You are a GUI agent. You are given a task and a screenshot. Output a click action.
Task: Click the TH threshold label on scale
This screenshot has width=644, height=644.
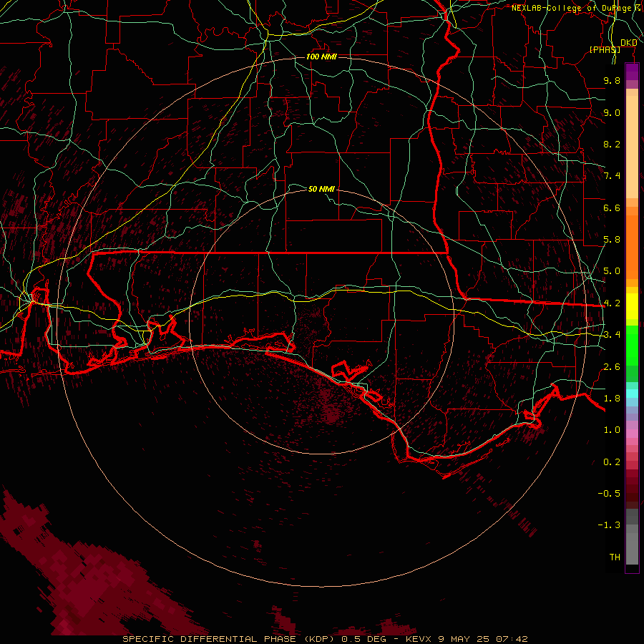[615, 557]
